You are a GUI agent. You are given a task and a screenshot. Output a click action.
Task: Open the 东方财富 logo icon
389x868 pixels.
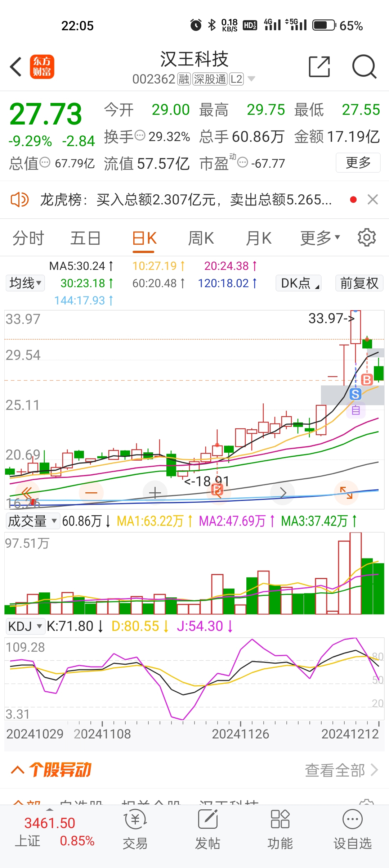(42, 67)
